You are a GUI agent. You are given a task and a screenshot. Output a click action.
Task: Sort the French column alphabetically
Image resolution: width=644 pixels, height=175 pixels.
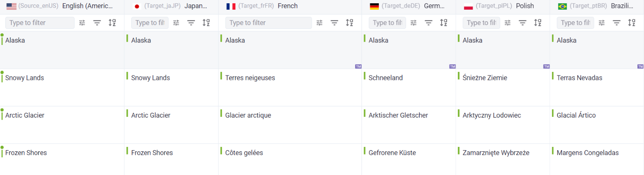point(349,23)
